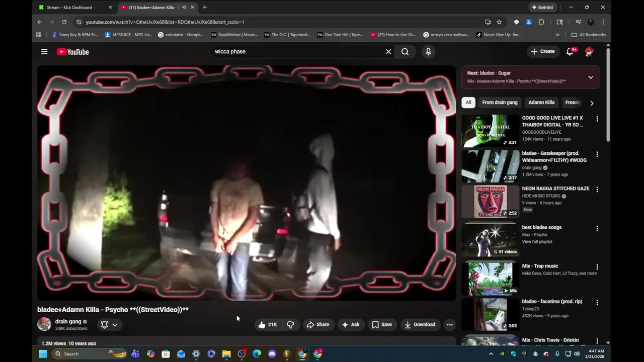Ask about this video
Screen dimensions: 644x362
[350, 325]
